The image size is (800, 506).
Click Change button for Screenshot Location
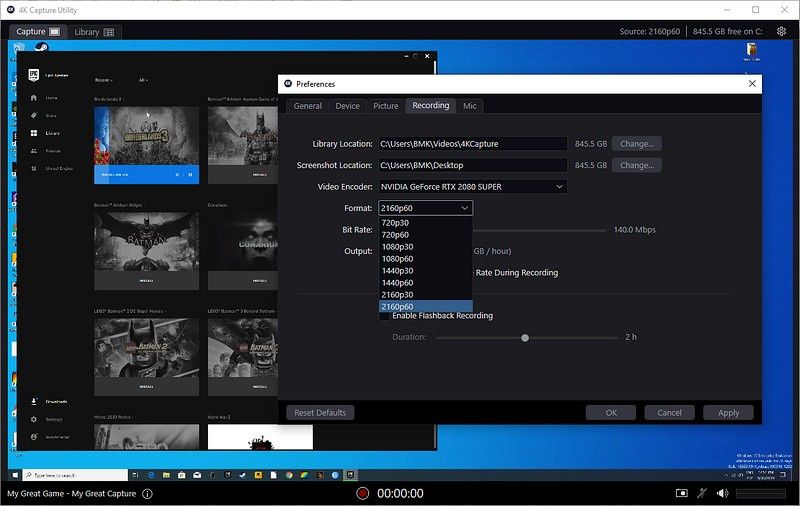pos(637,165)
